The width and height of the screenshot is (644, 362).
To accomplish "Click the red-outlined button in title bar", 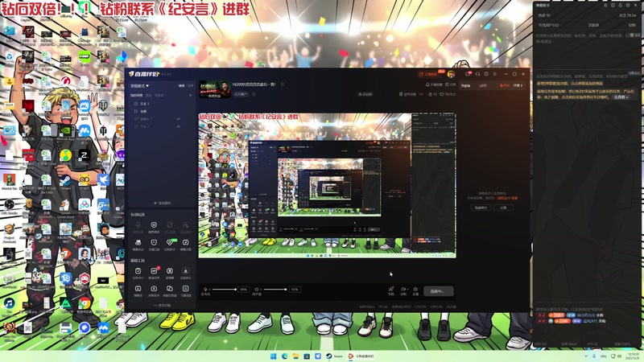I will 428,74.
